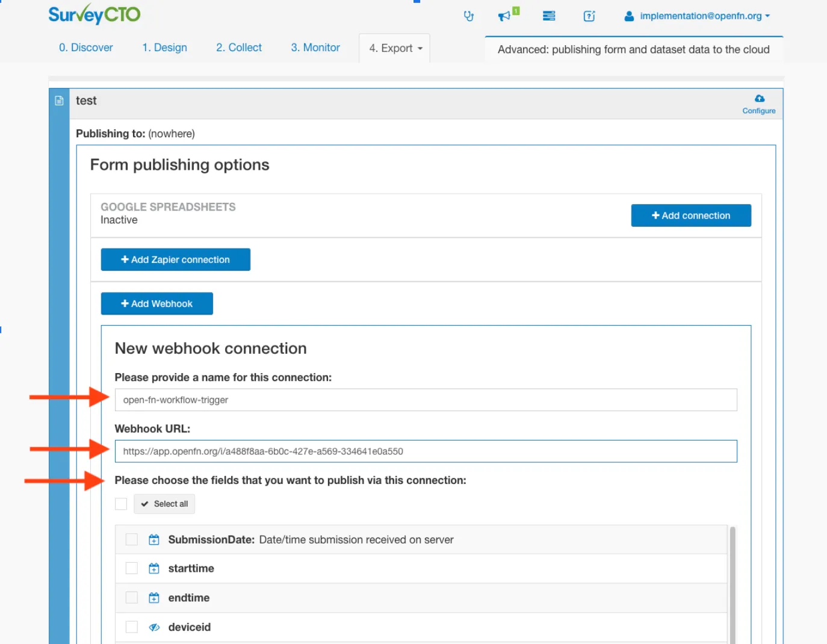Open the stethoscope support icon
Image resolution: width=827 pixels, height=644 pixels.
(x=469, y=16)
